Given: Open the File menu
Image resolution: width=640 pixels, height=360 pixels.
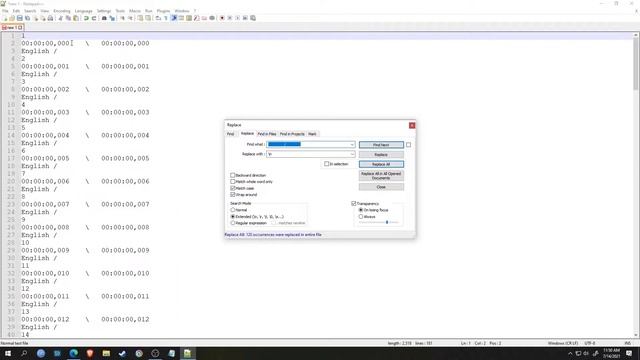Looking at the screenshot, I should (x=5, y=11).
